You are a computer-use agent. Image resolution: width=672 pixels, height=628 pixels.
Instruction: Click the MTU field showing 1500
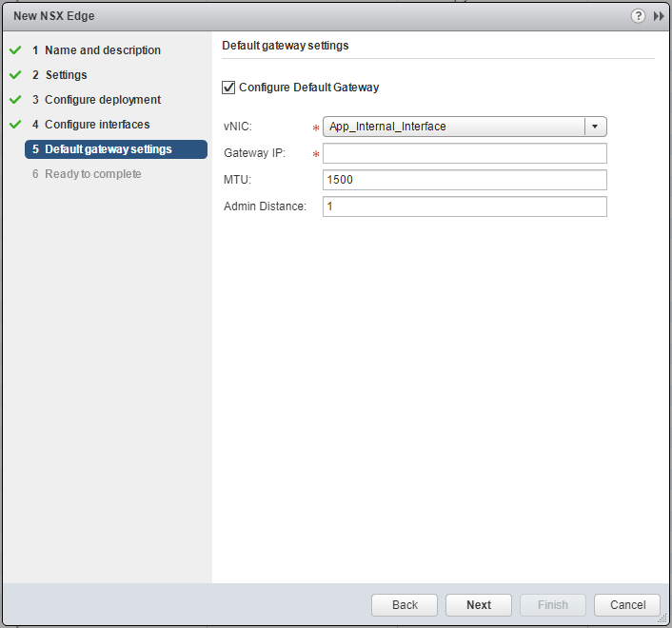pos(464,180)
